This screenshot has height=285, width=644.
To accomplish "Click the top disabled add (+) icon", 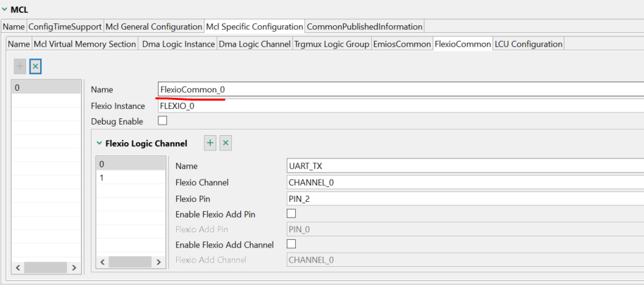I will point(20,65).
